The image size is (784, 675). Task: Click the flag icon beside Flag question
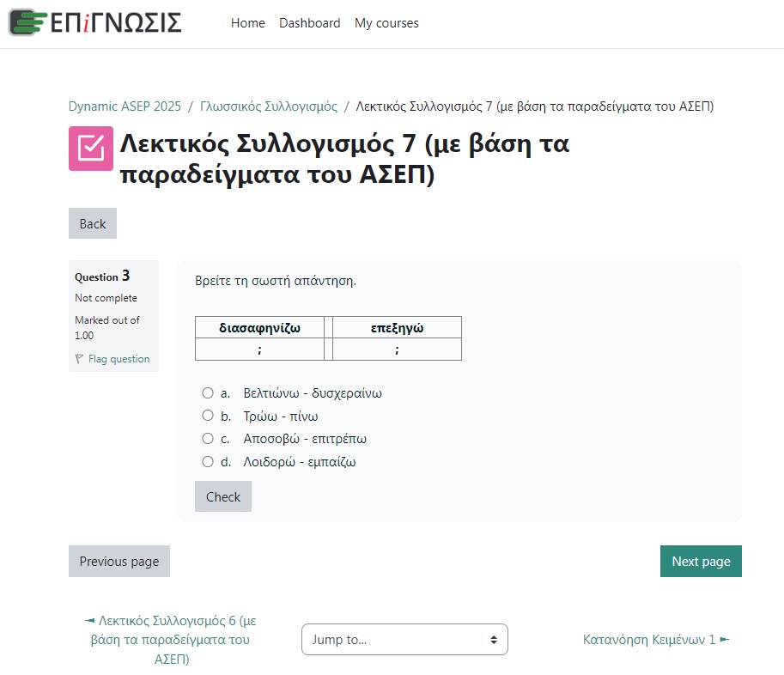click(x=79, y=358)
